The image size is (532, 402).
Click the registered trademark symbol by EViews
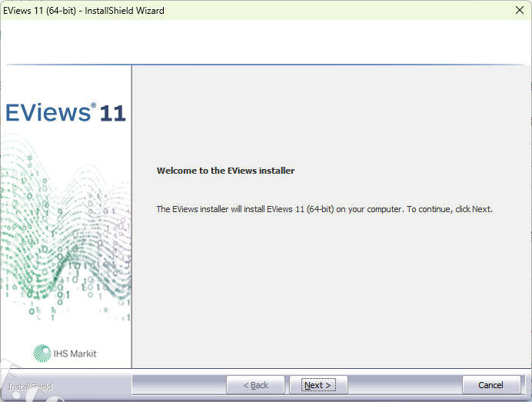tap(94, 106)
